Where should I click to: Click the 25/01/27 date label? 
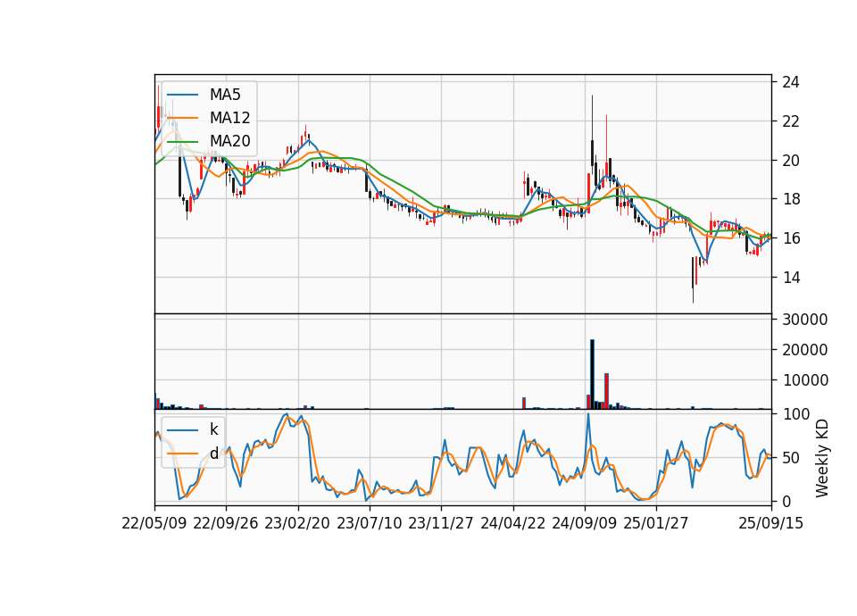tap(656, 523)
